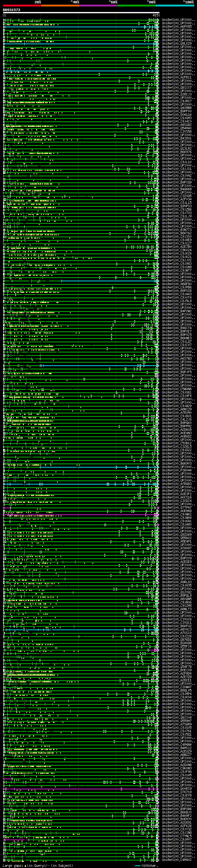This screenshot has width=197, height=868.
Task: Select hit UniRef100_B9PIQ9
Action: 177,182
